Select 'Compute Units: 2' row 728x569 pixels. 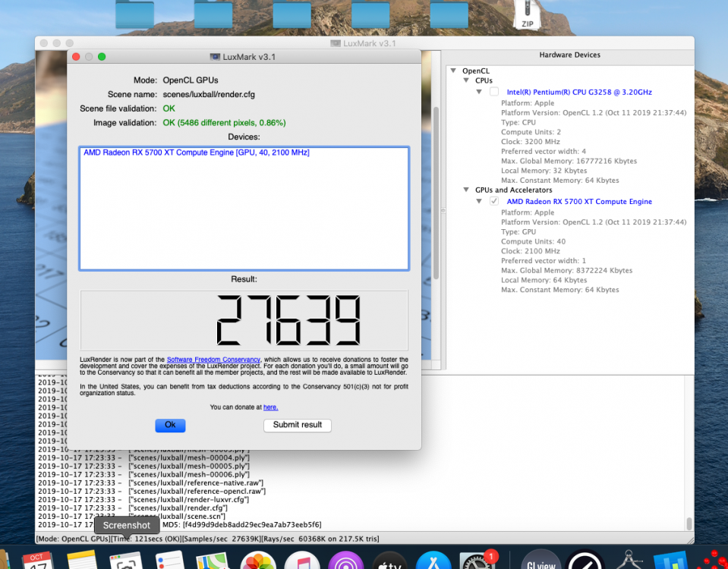point(531,132)
